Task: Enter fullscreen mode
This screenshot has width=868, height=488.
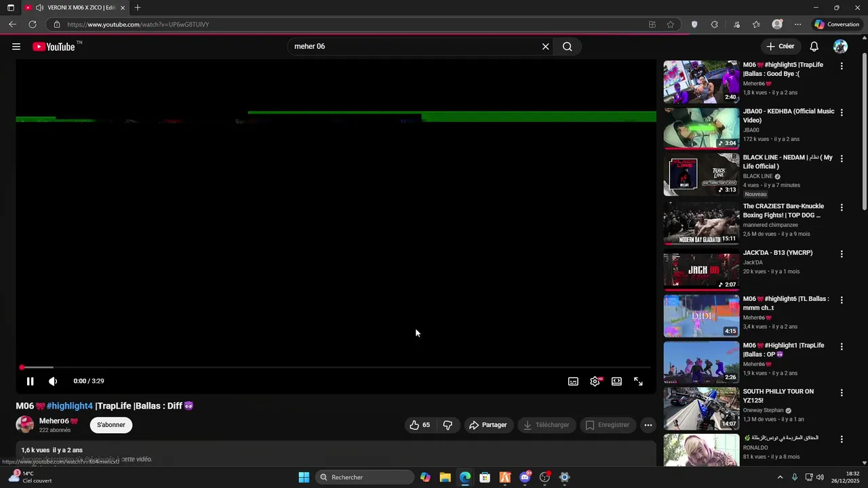Action: click(x=638, y=382)
